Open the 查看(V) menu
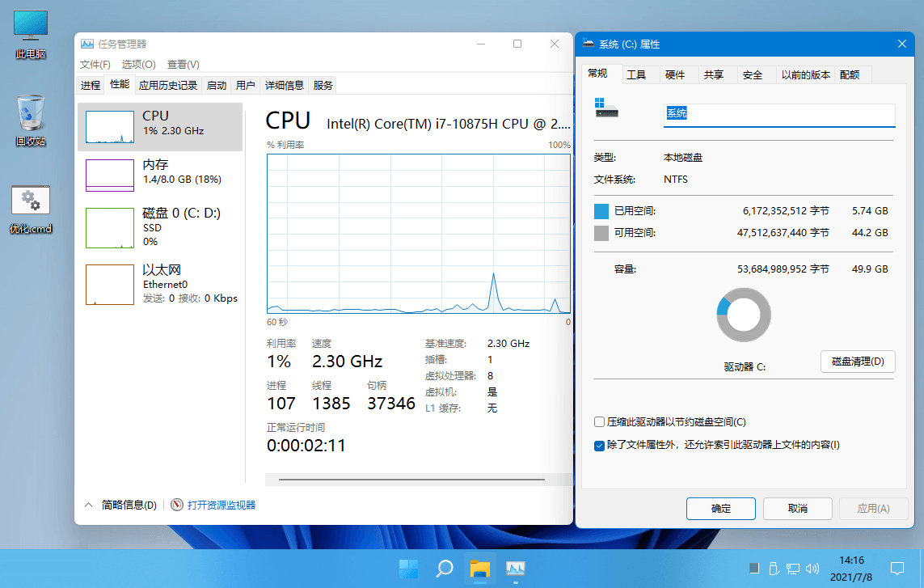924x588 pixels. (184, 64)
